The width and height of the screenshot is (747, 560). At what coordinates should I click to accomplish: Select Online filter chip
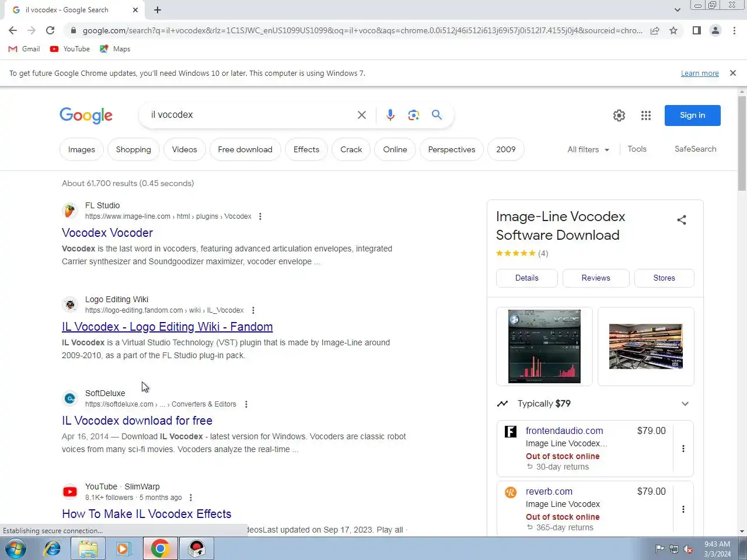(x=395, y=149)
